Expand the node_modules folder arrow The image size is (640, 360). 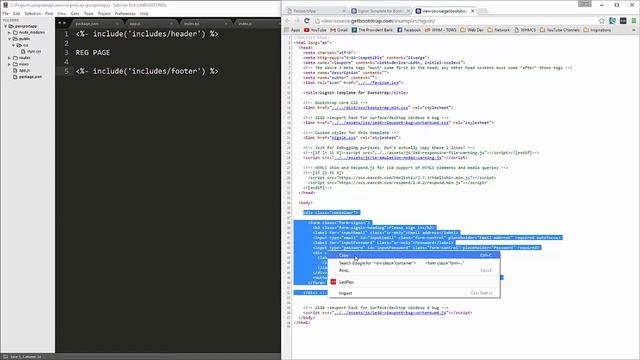tap(9, 32)
